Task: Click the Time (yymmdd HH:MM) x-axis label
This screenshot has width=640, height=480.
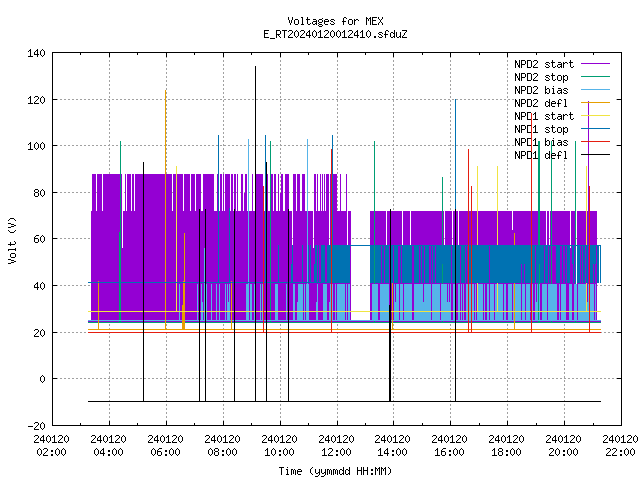Action: tap(335, 471)
